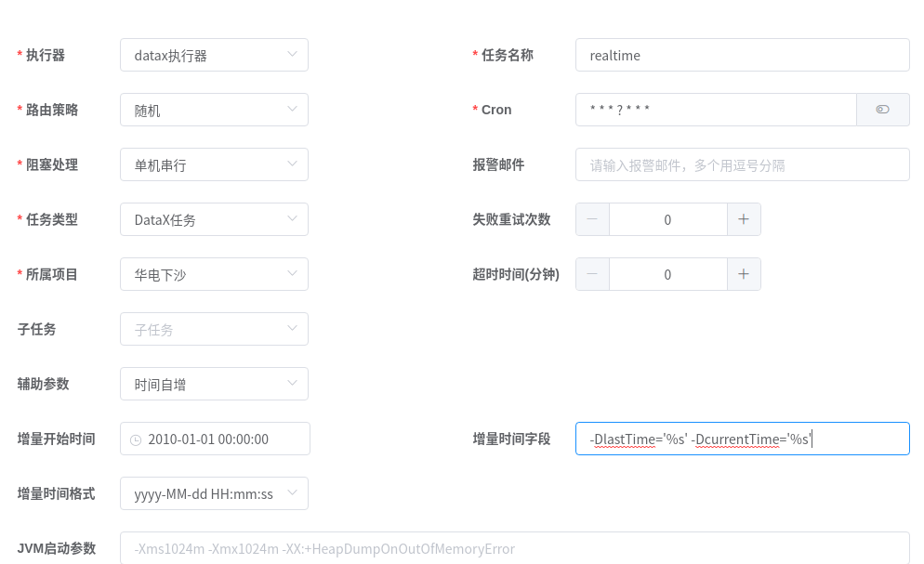Click the 任务名称 input field
This screenshot has width=924, height=564.
(x=742, y=55)
